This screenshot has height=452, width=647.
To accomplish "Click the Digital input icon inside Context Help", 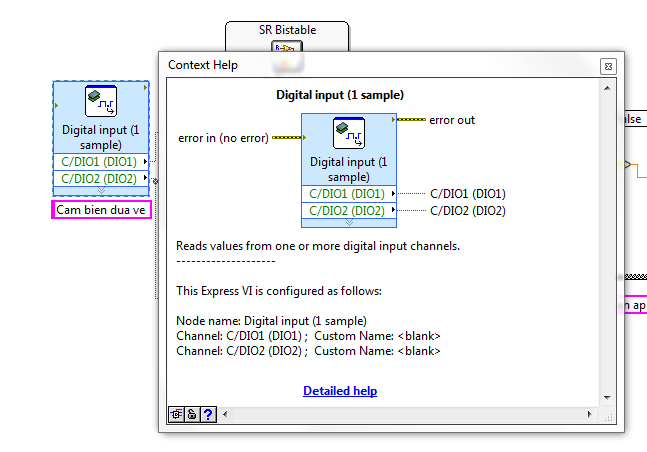I will pos(349,133).
